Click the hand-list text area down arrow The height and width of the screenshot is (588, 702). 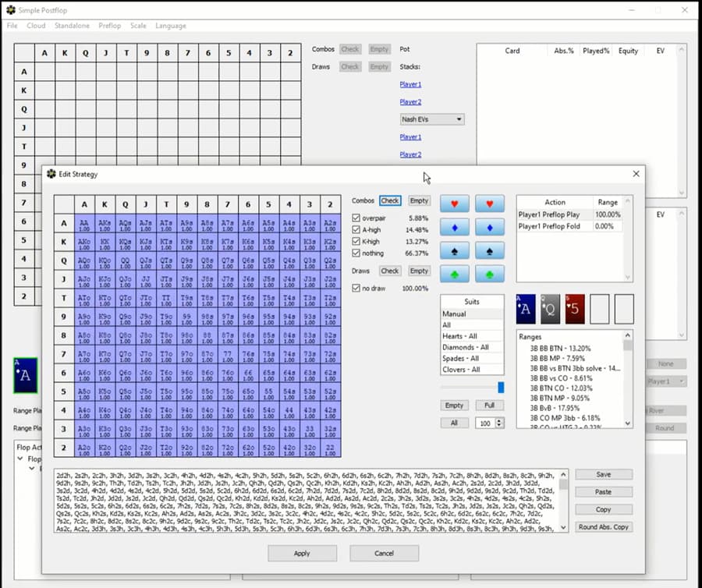[564, 527]
